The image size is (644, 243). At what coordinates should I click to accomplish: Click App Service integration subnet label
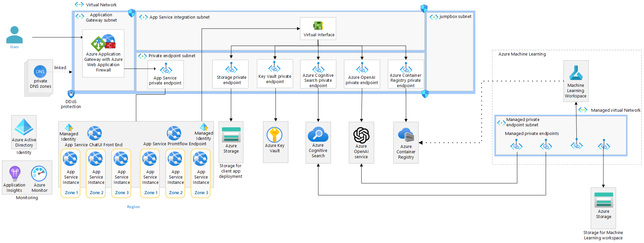point(180,17)
